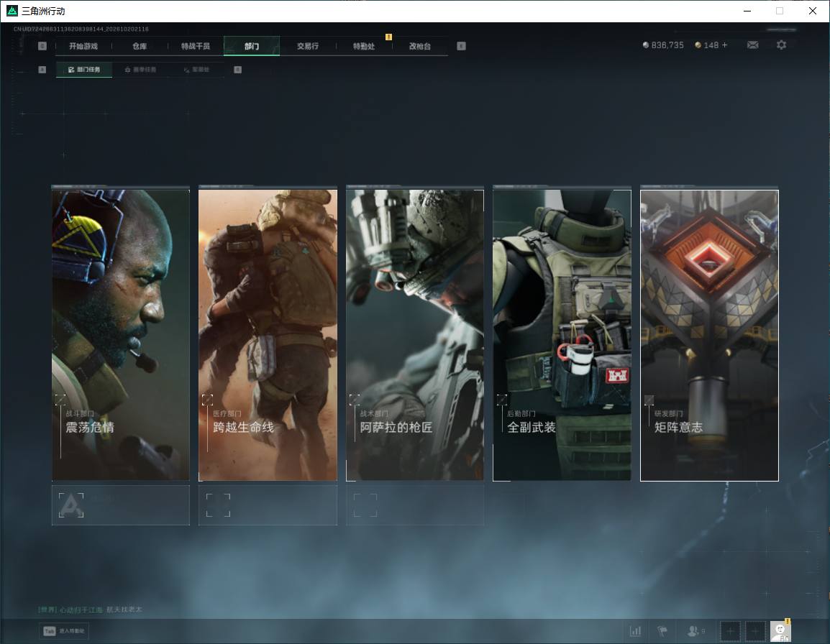The width and height of the screenshot is (830, 644).
Task: Click the second empty squad slot plus
Action: 755,631
